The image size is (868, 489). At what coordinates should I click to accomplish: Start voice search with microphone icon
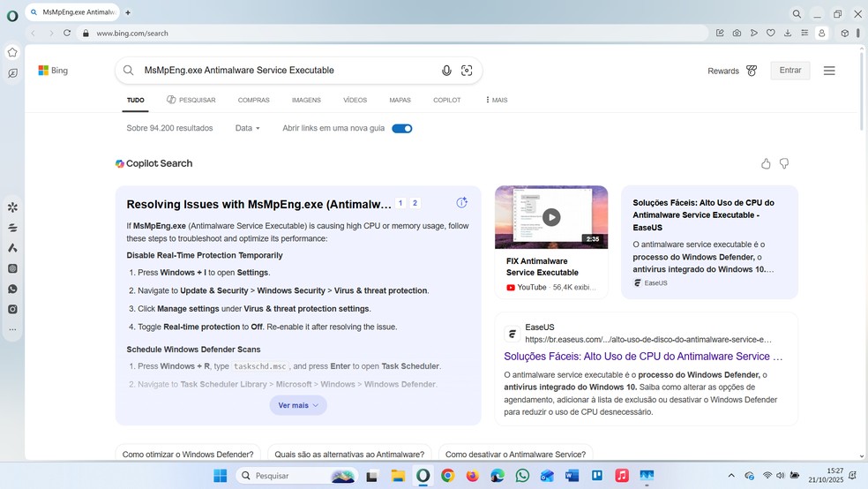446,71
